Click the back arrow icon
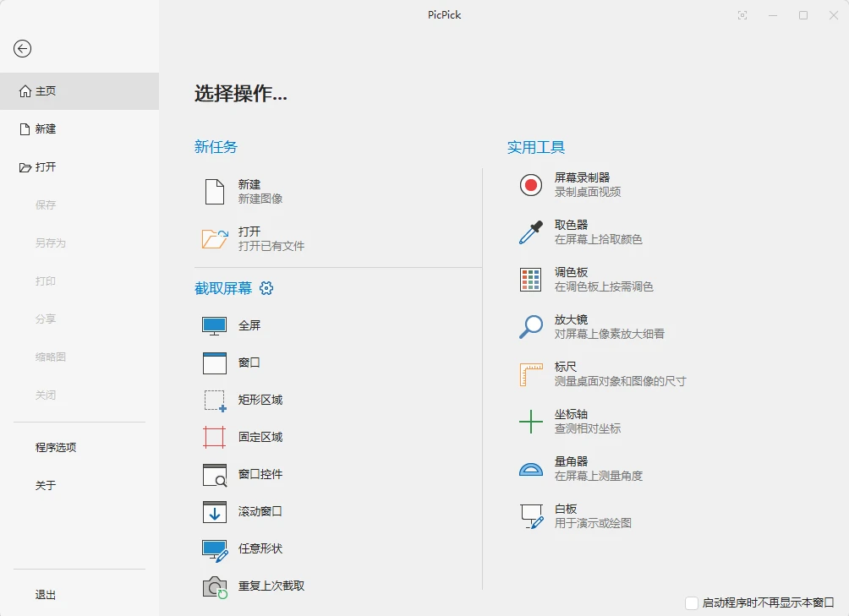Image resolution: width=849 pixels, height=616 pixels. tap(22, 49)
